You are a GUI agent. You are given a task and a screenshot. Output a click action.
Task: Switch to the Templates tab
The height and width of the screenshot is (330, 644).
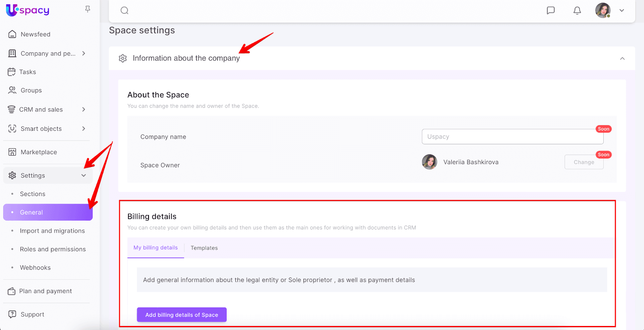coord(204,248)
